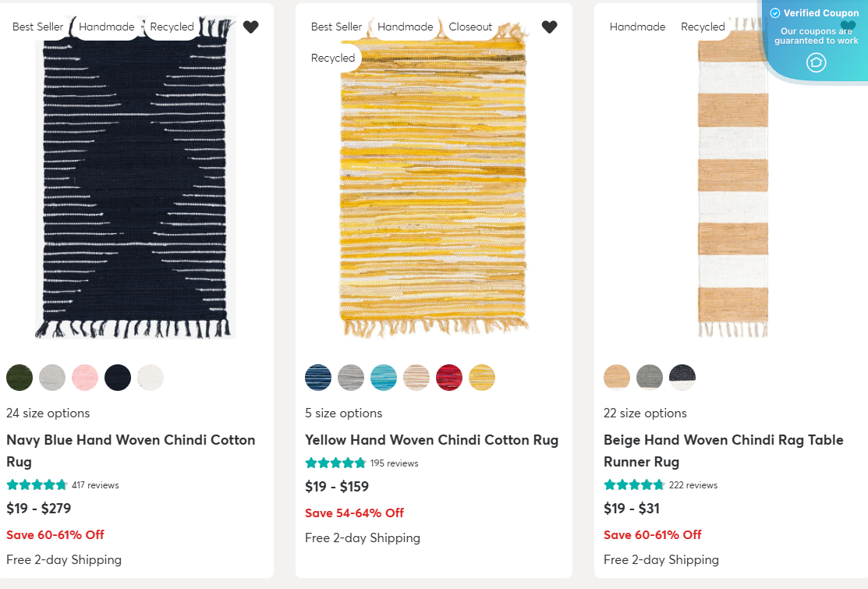Viewport: 868px width, 589px height.
Task: Expand the 5 size options on the yellow rug
Action: tap(343, 413)
